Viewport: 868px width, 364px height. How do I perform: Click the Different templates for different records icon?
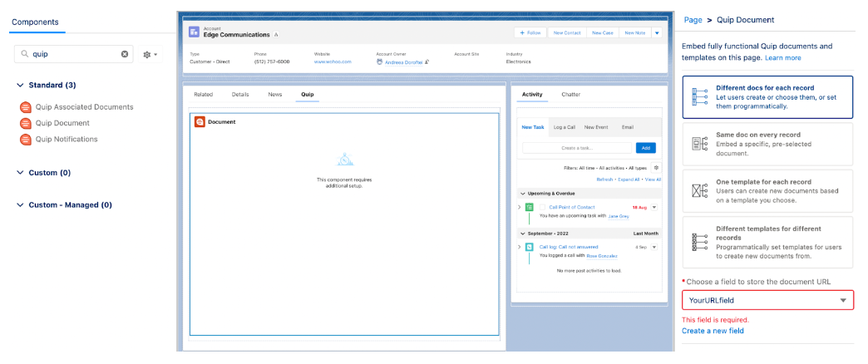(x=700, y=243)
